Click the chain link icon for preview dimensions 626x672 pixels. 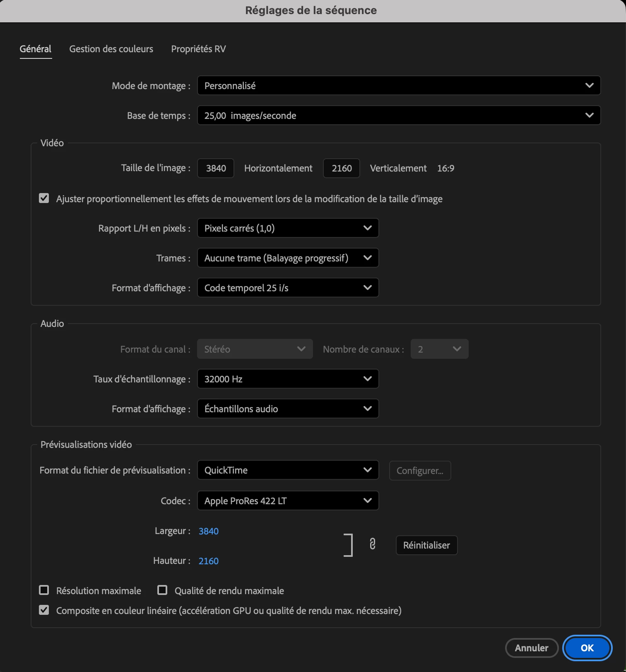click(373, 544)
